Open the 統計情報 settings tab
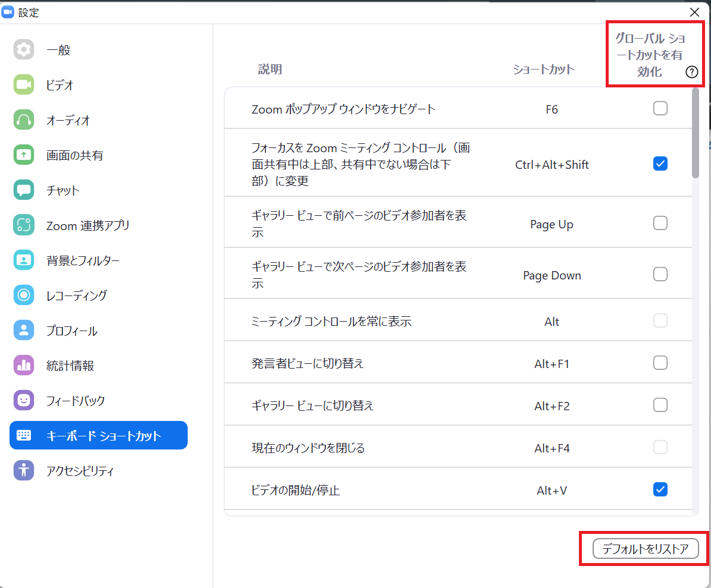 [70, 366]
